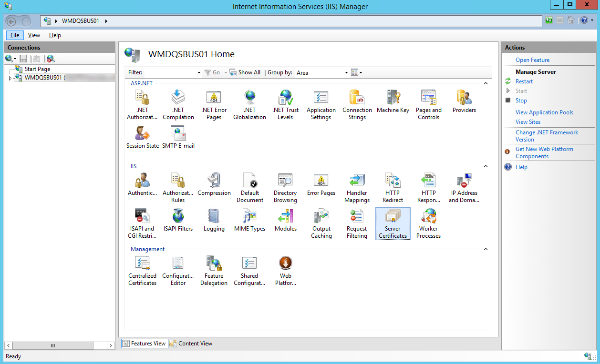
Task: Open the ISAPI Filters feature
Action: pyautogui.click(x=178, y=220)
